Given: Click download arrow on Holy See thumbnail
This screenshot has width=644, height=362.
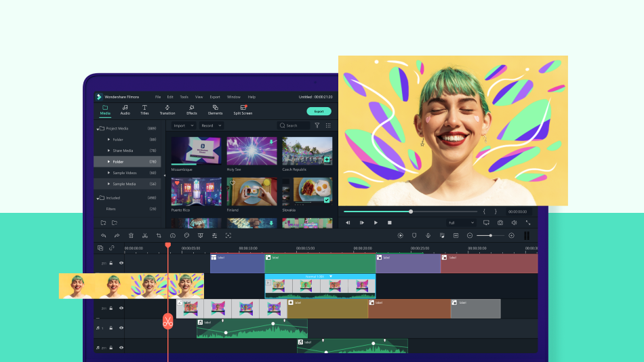Looking at the screenshot, I should (x=271, y=142).
